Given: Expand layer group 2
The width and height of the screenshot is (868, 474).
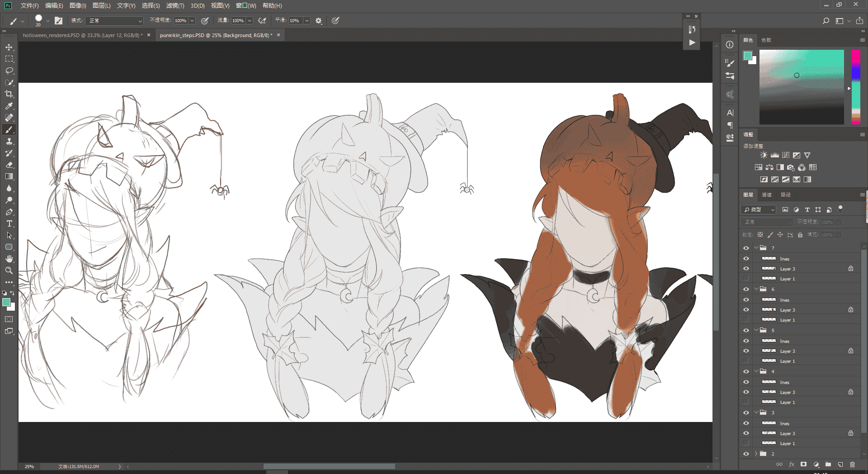Looking at the screenshot, I should (756, 454).
